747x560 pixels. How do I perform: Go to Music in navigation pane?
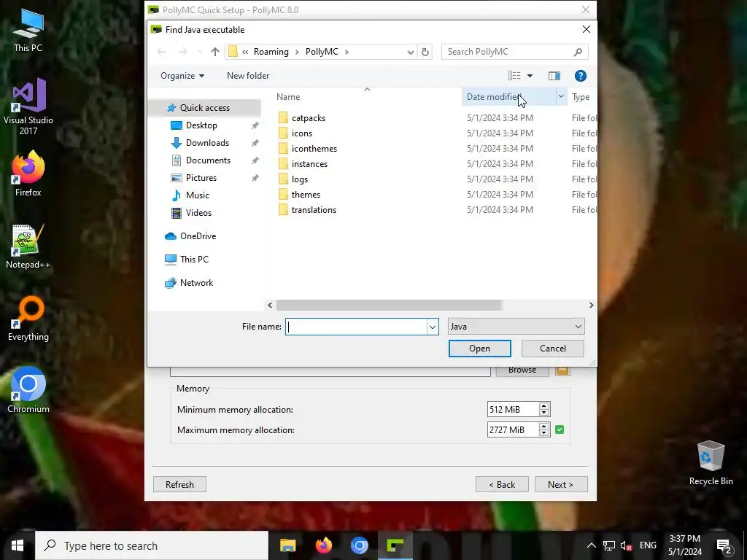tap(197, 195)
